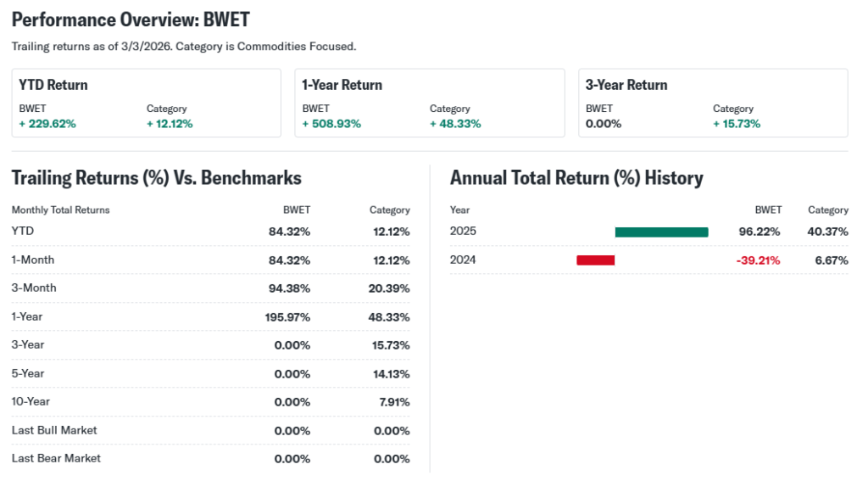Select the 3-Year Return card heading
Image resolution: width=868 pixels, height=481 pixels.
626,85
